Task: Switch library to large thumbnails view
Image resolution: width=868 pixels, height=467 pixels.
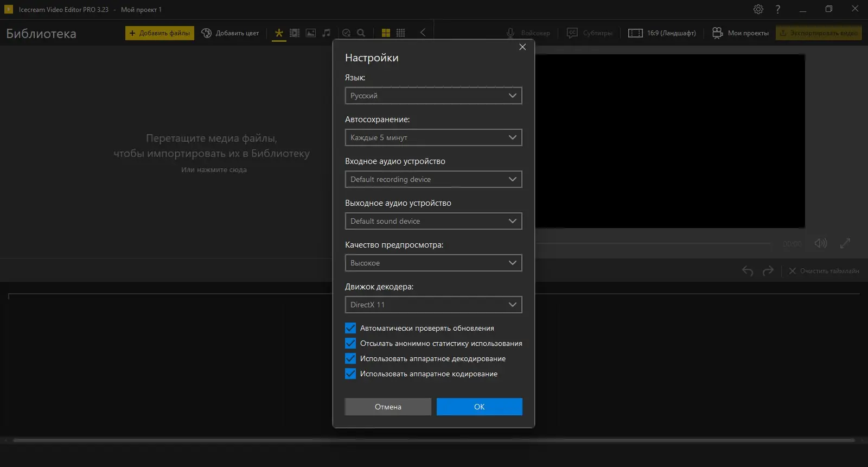Action: pyautogui.click(x=386, y=33)
